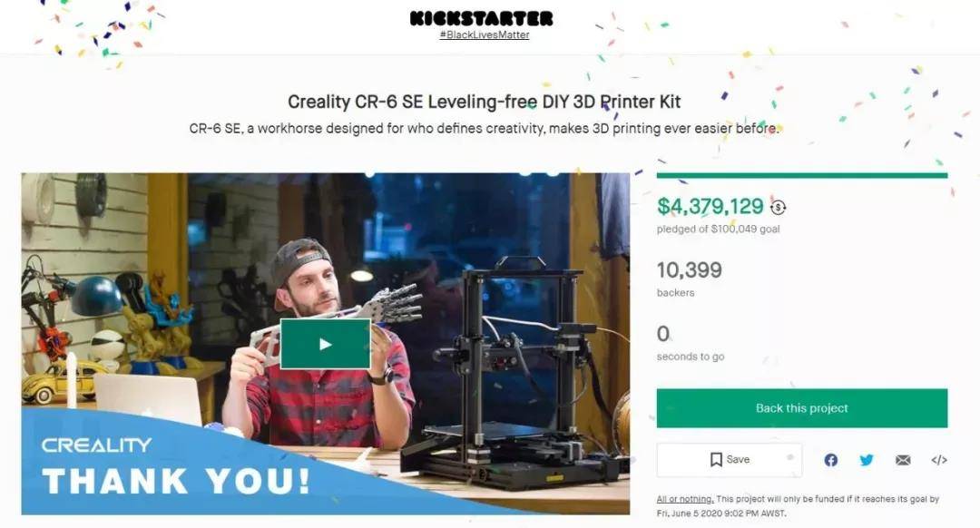Click the Kickstarter logo

[481, 18]
